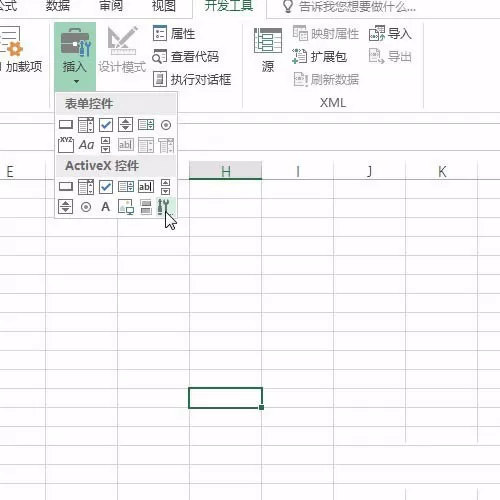The width and height of the screenshot is (500, 500).
Task: Click 映射属性 in XML group
Action: 326,34
